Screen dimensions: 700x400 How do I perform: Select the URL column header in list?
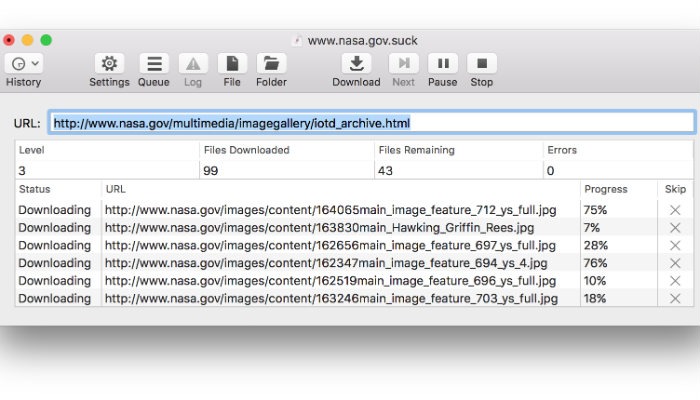pos(115,189)
